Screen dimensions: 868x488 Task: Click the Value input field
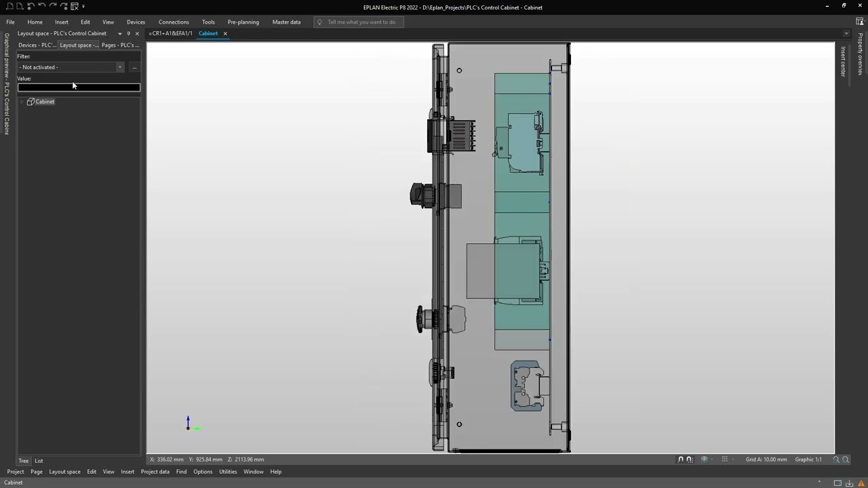[79, 87]
